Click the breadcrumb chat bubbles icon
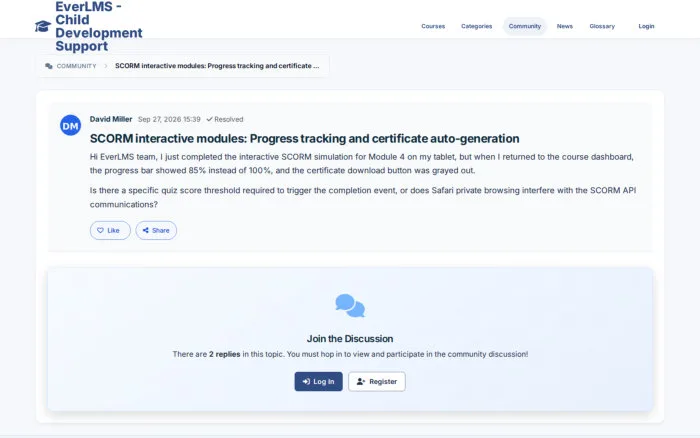 pyautogui.click(x=49, y=66)
